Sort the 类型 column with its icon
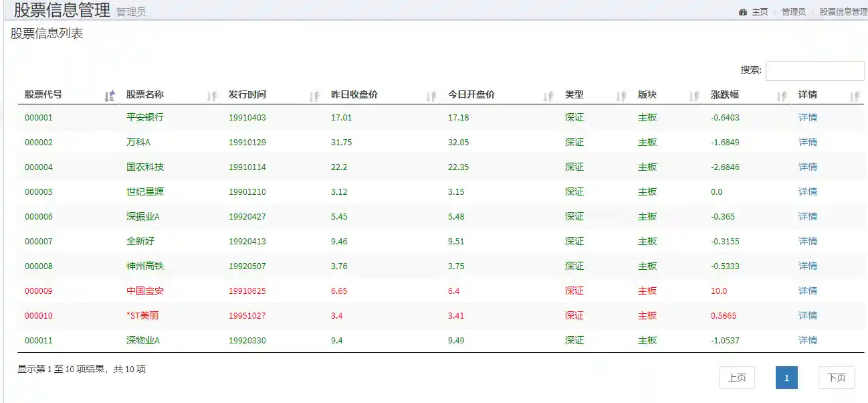Viewport: 868px width, 403px height. tap(620, 96)
